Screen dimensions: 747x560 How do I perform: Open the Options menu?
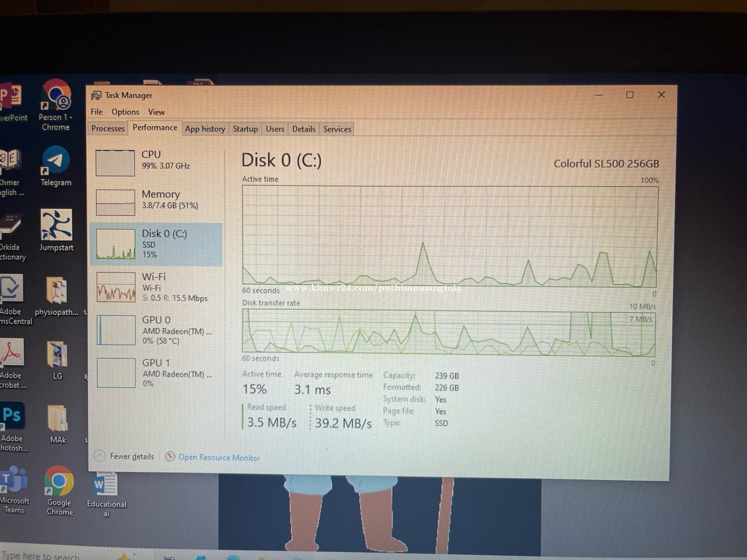pos(125,112)
